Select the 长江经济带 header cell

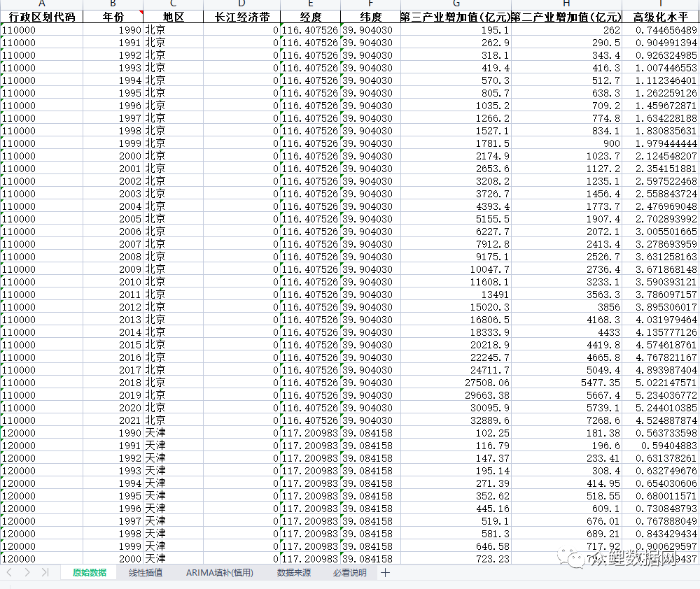click(x=241, y=17)
